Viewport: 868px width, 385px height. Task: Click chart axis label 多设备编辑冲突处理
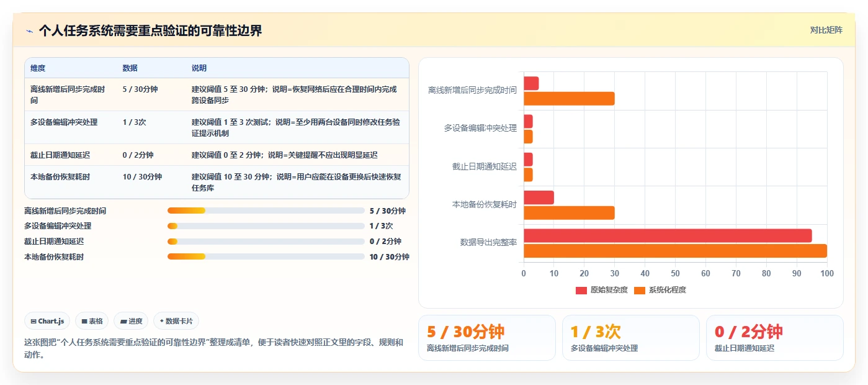pos(480,128)
